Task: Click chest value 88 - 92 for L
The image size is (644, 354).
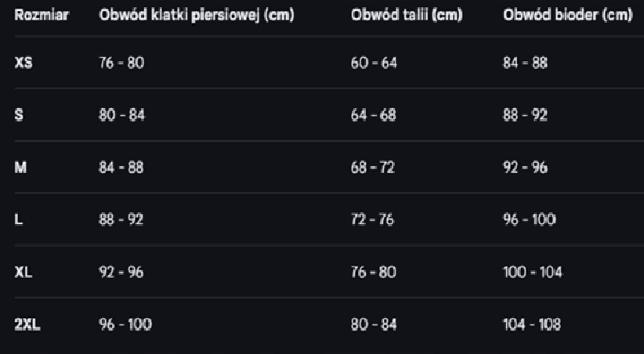Action: click(121, 220)
